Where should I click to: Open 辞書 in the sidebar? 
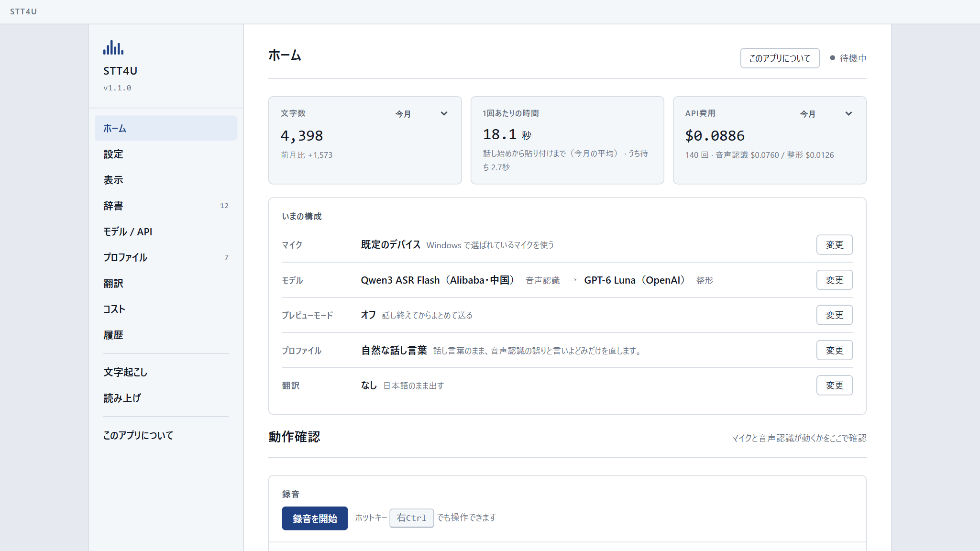pos(166,206)
